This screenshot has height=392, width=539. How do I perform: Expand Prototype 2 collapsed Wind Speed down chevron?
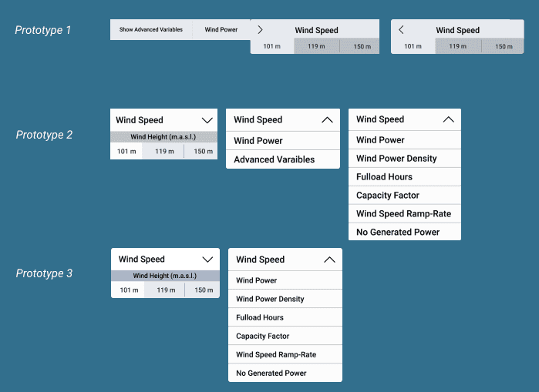coord(207,120)
